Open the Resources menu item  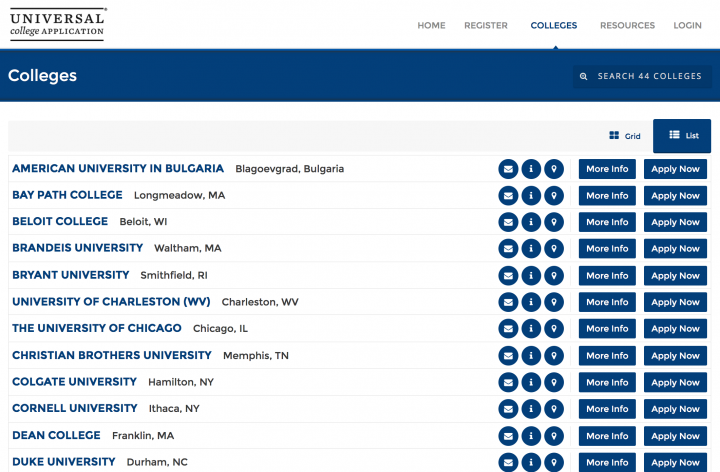coord(627,26)
